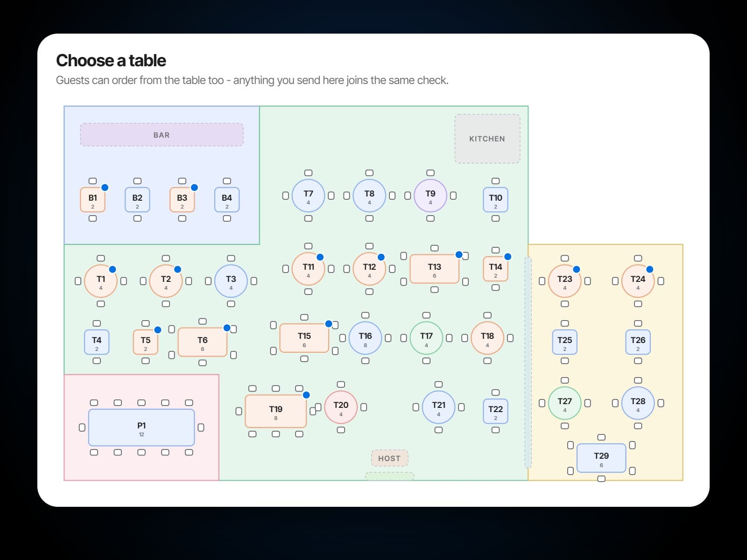Select six-seat table T6
The width and height of the screenshot is (747, 560).
click(x=203, y=342)
